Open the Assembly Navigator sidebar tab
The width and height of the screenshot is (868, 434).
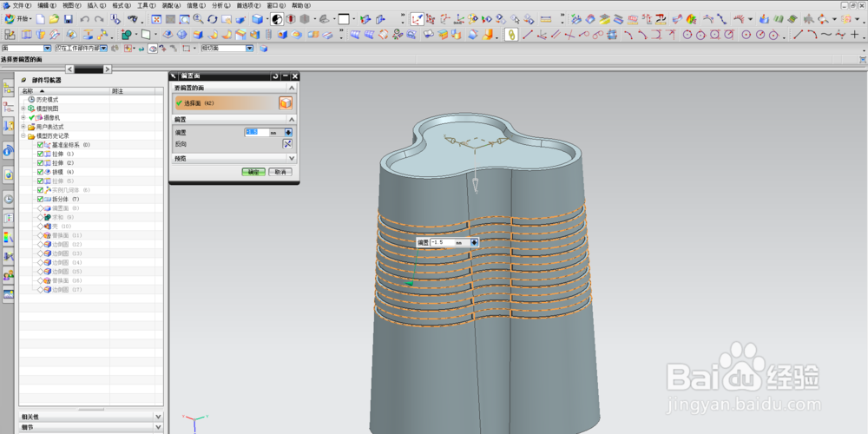point(9,88)
